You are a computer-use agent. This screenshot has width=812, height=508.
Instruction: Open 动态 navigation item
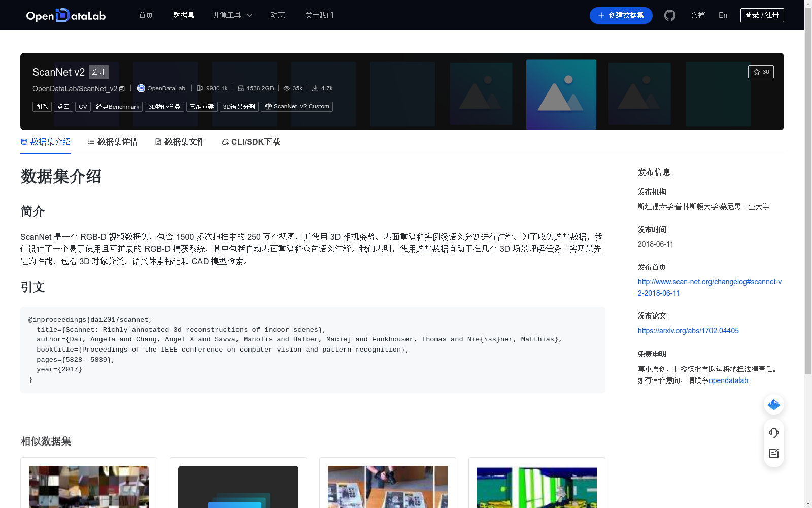(278, 15)
